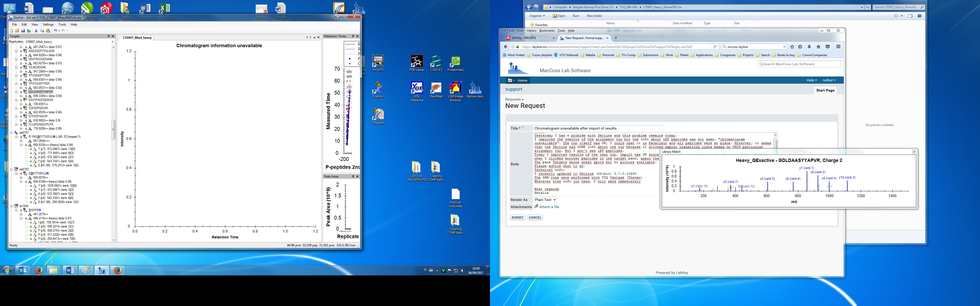Open the Replicates dropdown in Targets panel
The image size is (980, 306).
click(113, 42)
